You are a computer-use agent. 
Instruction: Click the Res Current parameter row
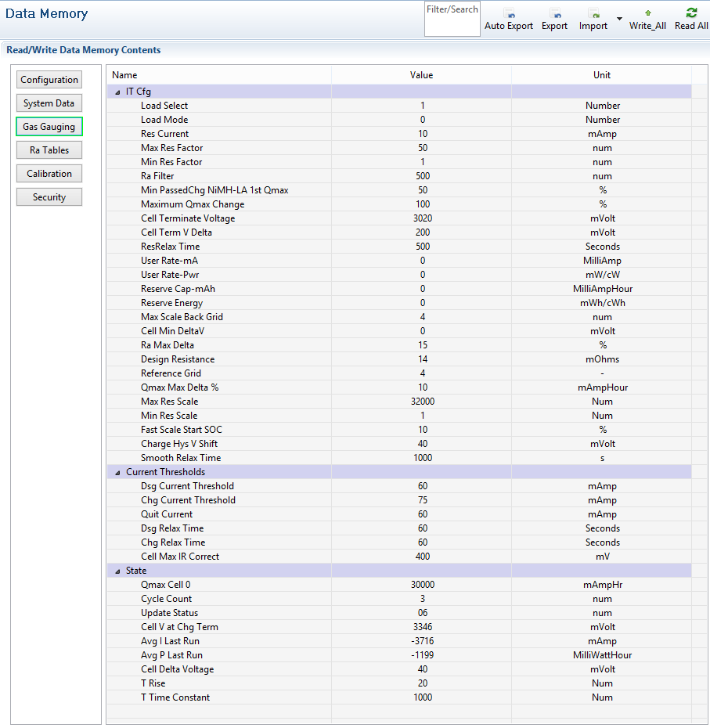pyautogui.click(x=399, y=134)
